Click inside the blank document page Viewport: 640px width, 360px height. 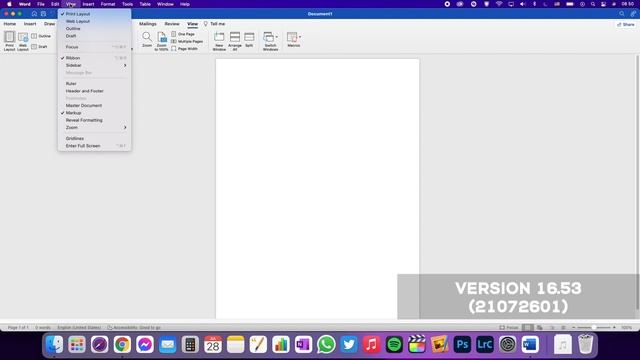317,189
